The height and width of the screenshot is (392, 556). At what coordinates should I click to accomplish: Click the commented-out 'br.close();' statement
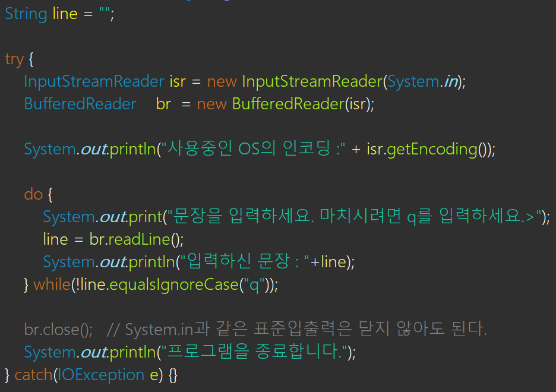(58, 330)
